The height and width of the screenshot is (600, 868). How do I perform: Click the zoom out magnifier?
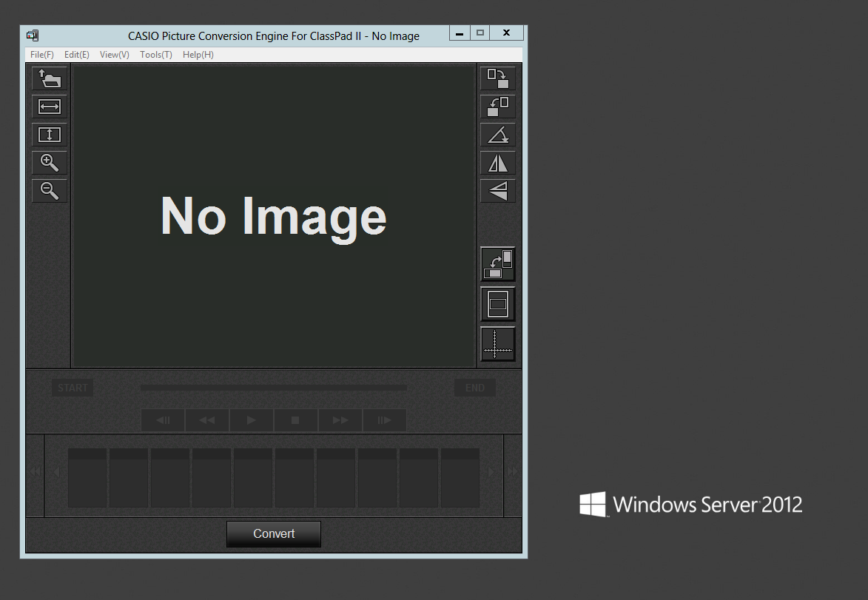pos(50,191)
